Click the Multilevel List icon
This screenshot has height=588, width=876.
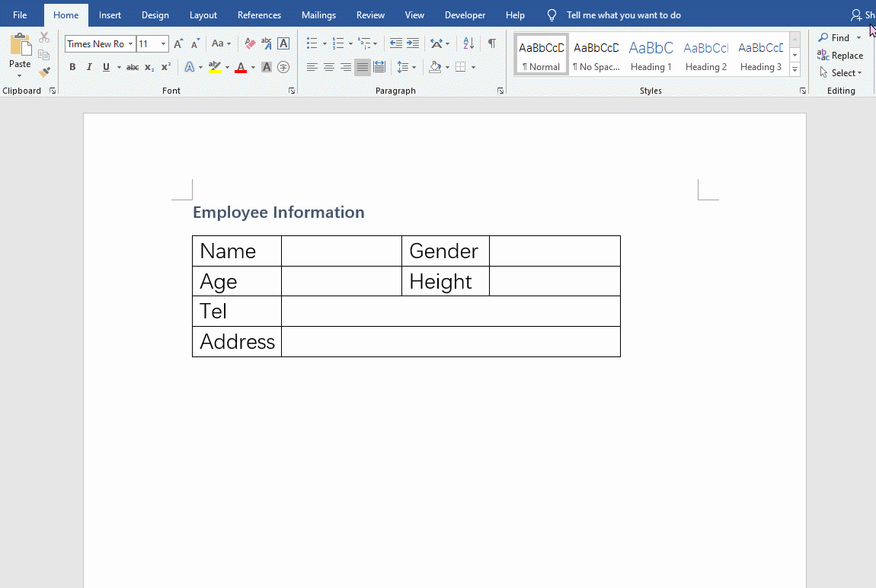click(364, 43)
